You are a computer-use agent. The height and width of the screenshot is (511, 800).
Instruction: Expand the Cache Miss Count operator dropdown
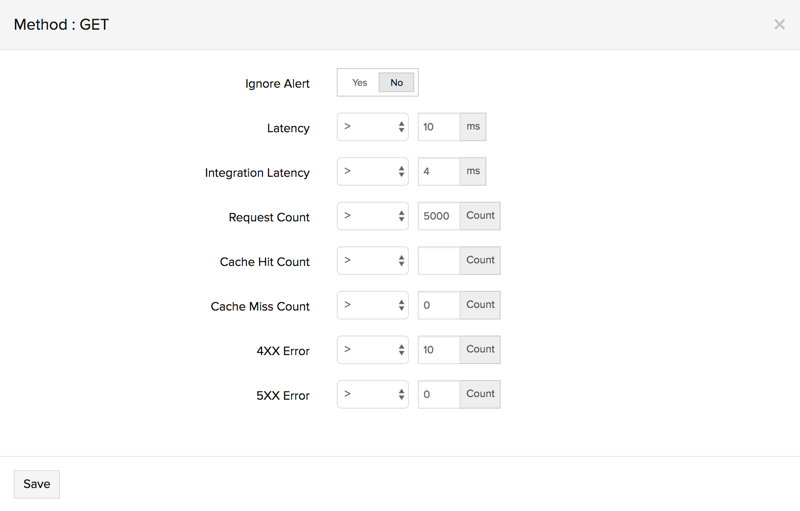tap(372, 306)
